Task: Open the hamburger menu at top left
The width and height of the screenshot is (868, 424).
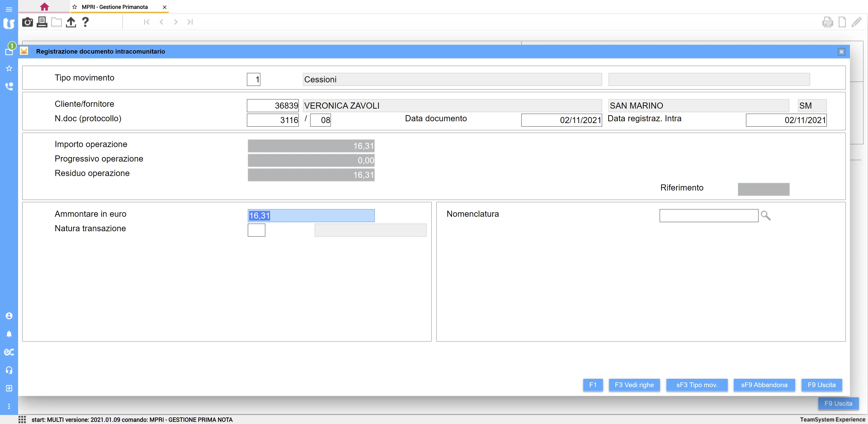Action: coord(9,9)
